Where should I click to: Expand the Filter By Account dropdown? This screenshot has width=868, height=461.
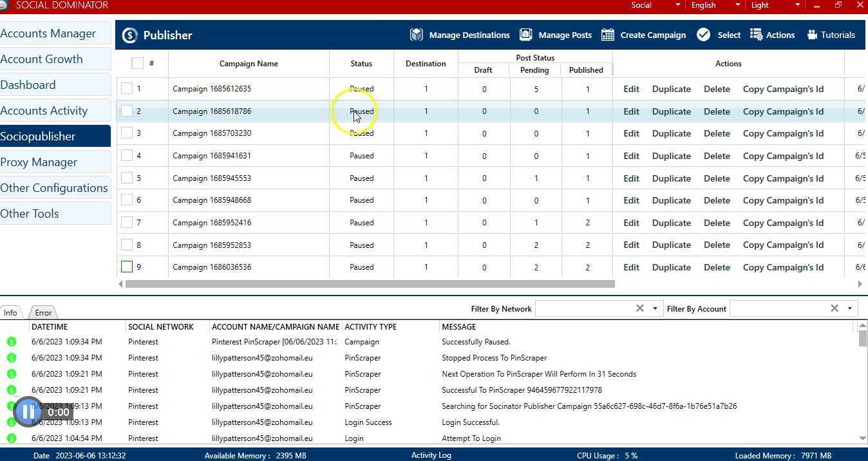click(849, 308)
